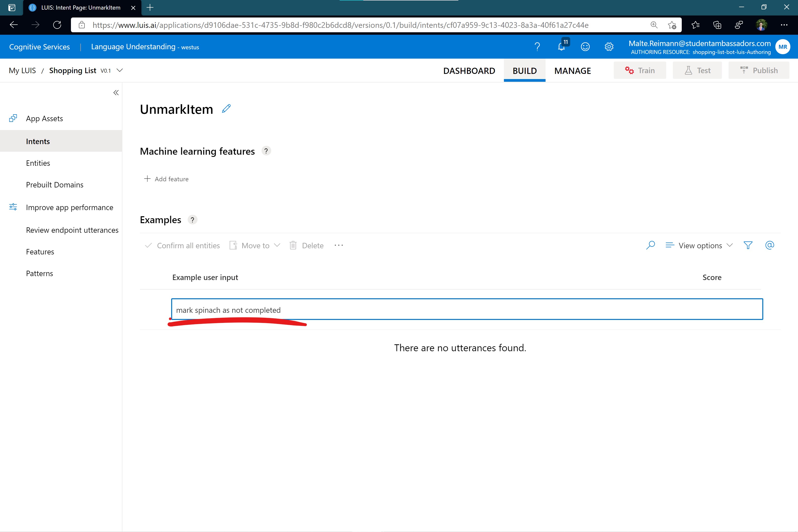
Task: Click the Examples help question mark
Action: pos(192,220)
